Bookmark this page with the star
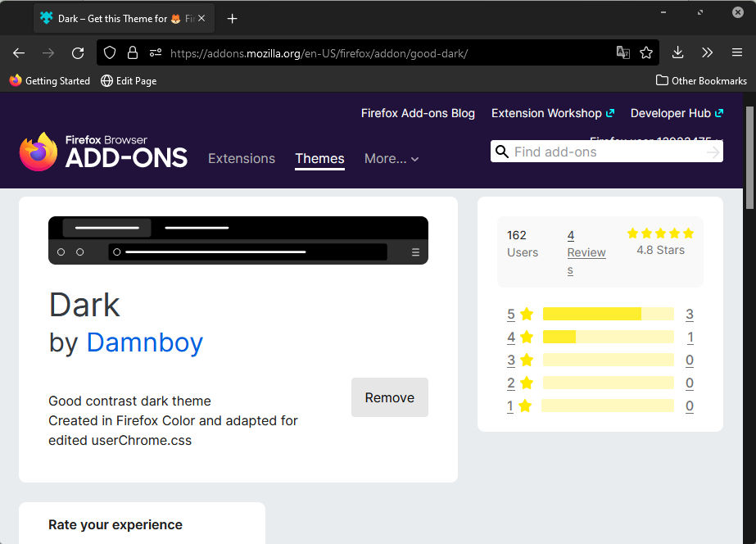 click(646, 52)
